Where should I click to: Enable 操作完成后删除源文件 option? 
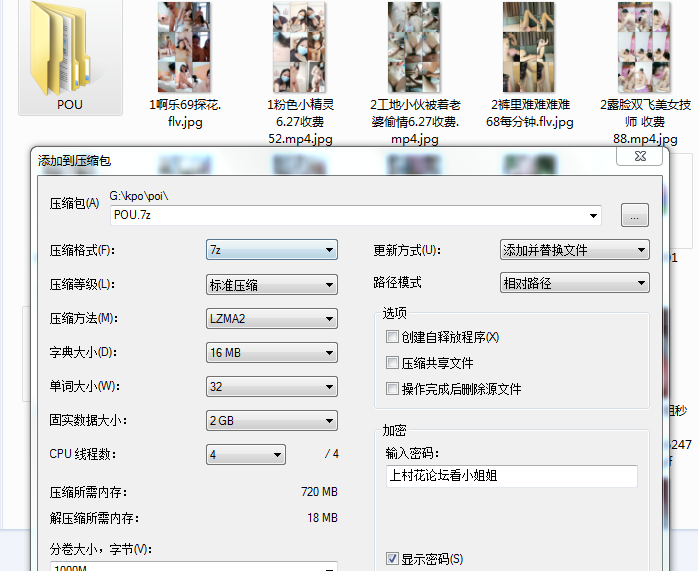point(392,389)
